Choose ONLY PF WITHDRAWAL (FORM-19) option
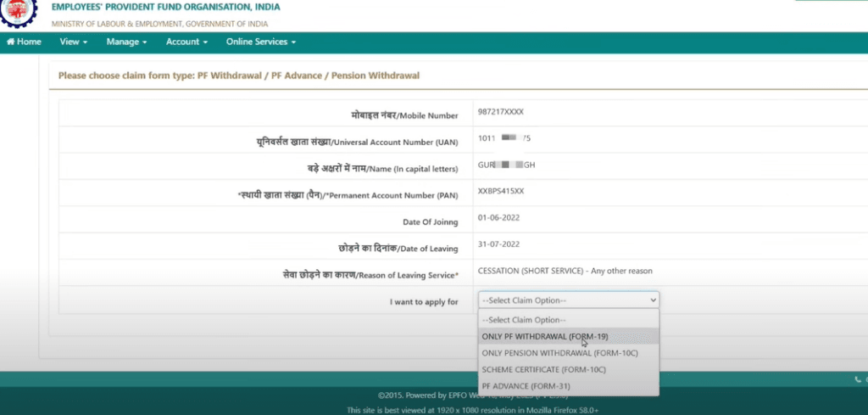868x415 pixels. [x=544, y=336]
